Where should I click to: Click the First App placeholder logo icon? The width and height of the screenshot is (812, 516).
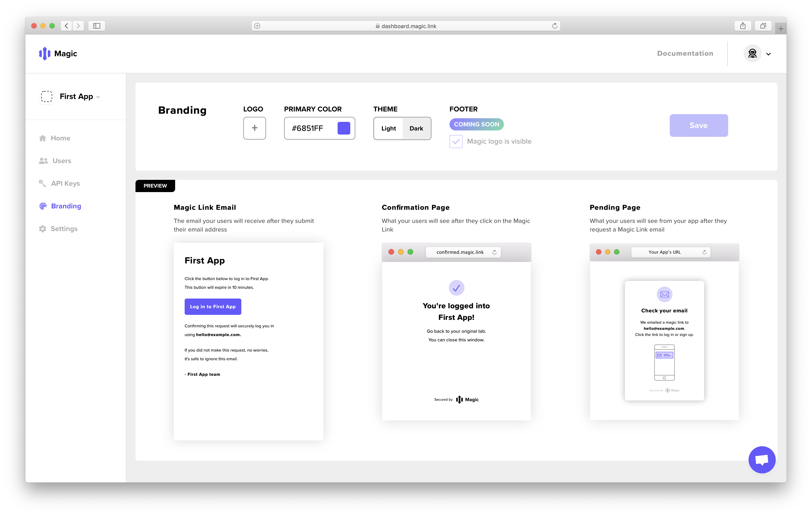[x=46, y=96]
